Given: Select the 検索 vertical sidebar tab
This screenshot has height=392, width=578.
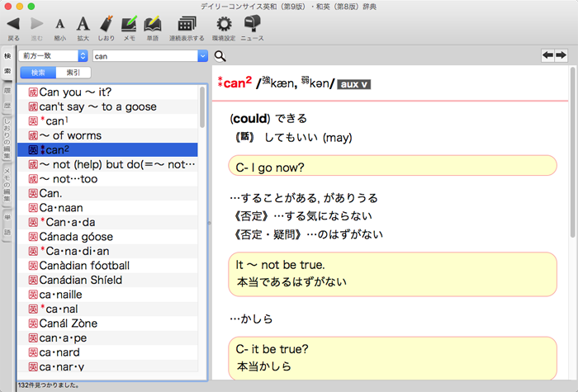Looking at the screenshot, I should pyautogui.click(x=7, y=64).
